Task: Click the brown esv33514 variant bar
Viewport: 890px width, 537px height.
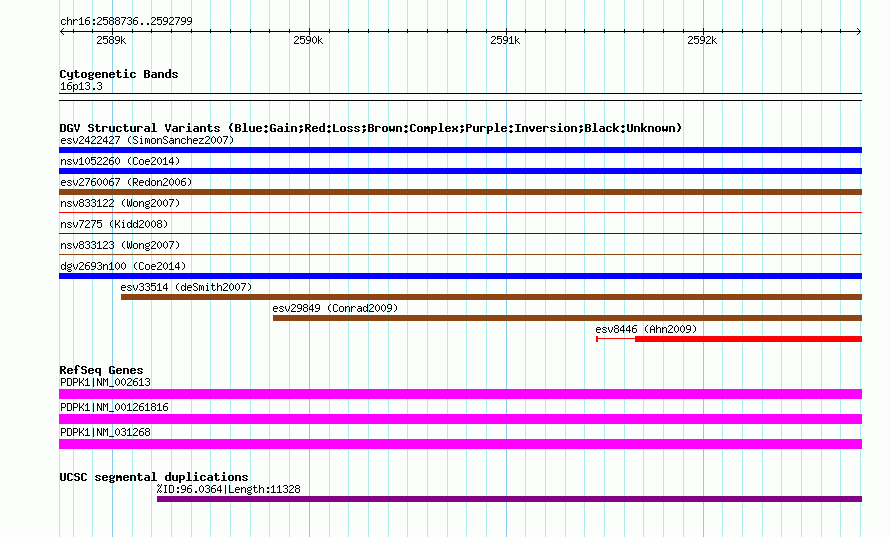Action: [492, 297]
